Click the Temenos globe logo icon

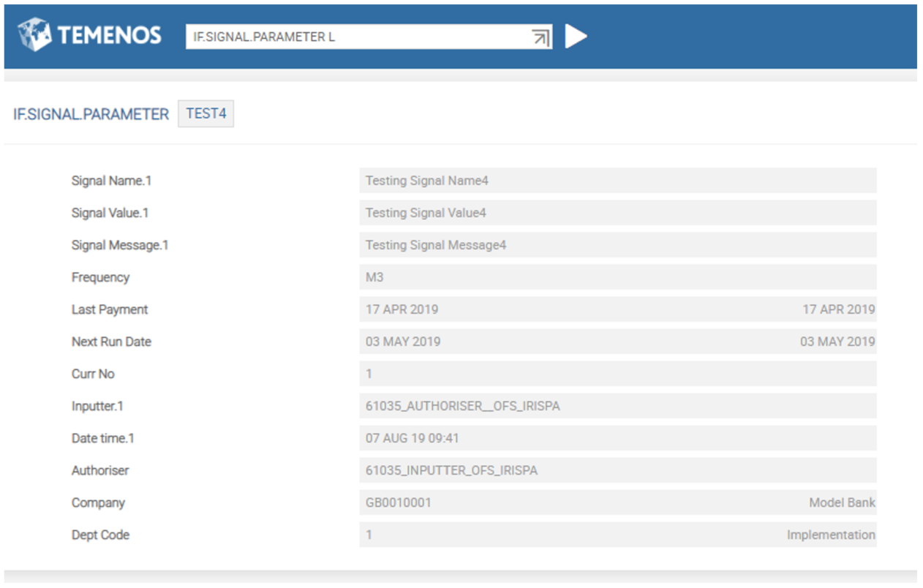coord(34,35)
